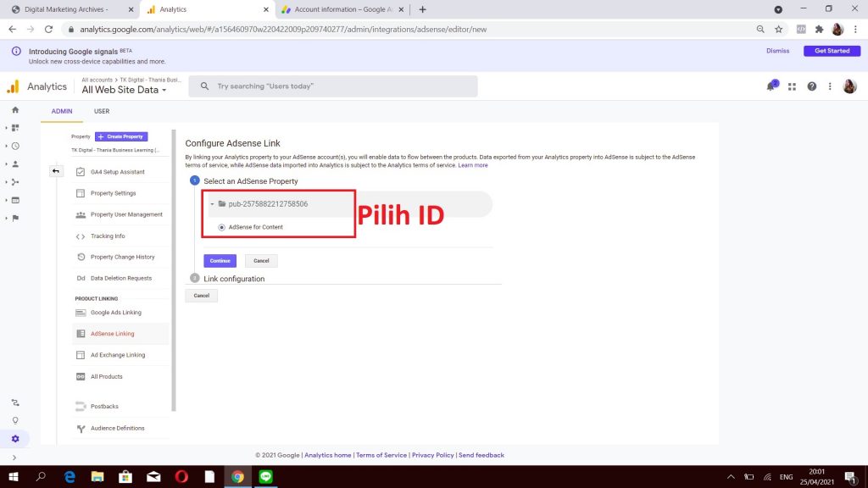The image size is (868, 488).
Task: Switch to the USER tab
Action: [x=102, y=111]
